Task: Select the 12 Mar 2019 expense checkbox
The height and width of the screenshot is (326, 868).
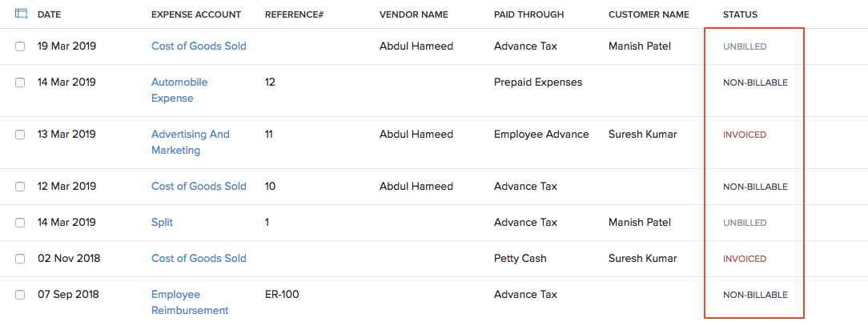Action: point(20,187)
